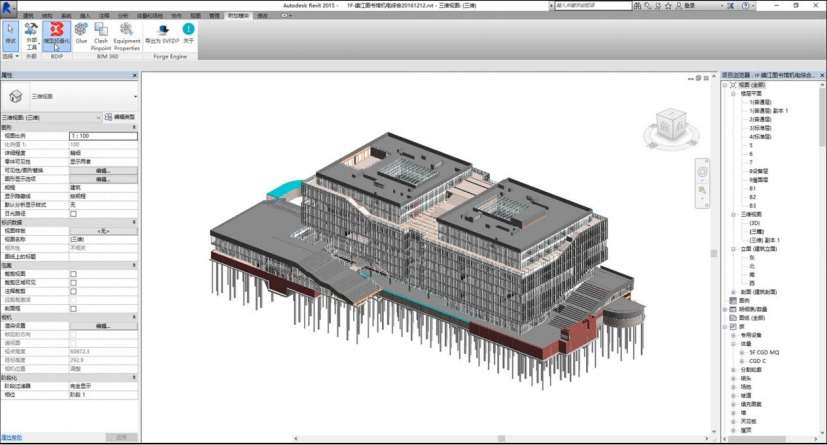Switch to the Manage (管理) ribbon tab
The width and height of the screenshot is (827, 445).
click(214, 16)
